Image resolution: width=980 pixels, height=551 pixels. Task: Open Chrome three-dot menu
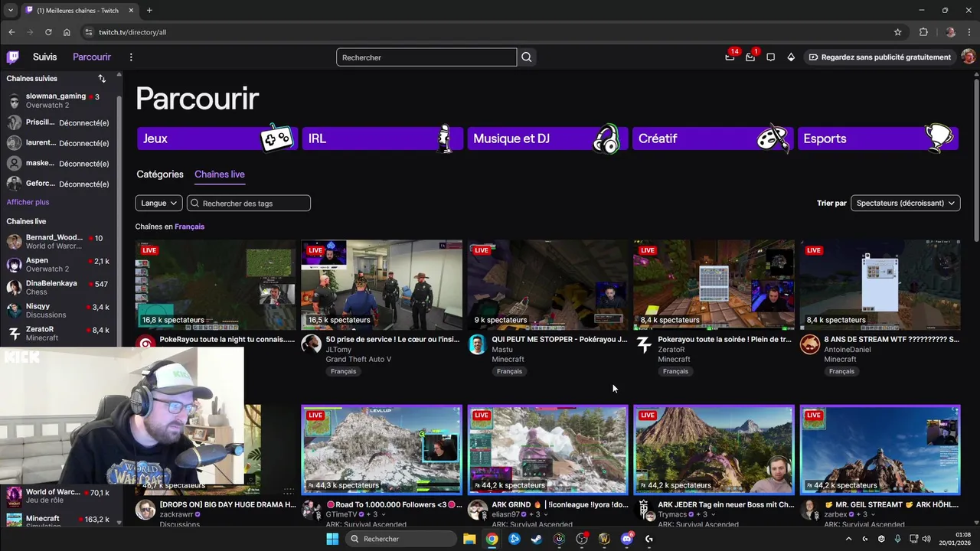[x=968, y=32]
